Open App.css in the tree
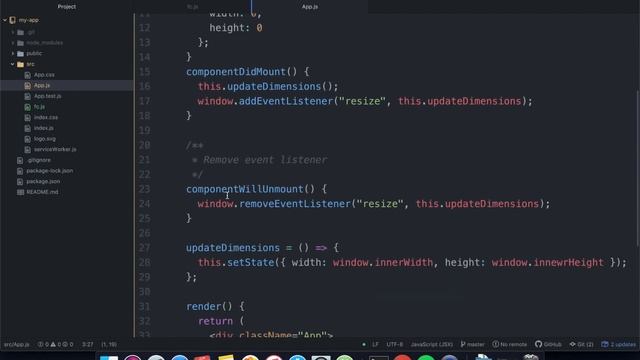The width and height of the screenshot is (640, 360). click(44, 75)
